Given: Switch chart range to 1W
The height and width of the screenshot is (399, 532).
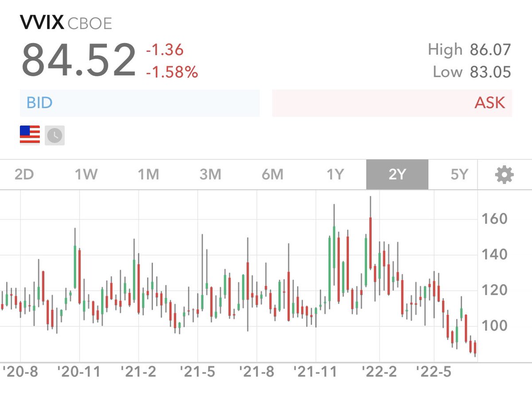Looking at the screenshot, I should coord(86,175).
